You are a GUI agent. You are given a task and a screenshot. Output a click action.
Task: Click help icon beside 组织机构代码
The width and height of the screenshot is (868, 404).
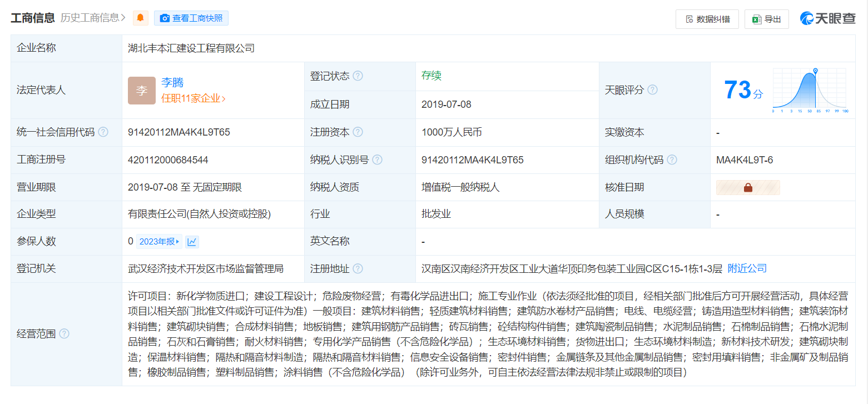coord(672,160)
